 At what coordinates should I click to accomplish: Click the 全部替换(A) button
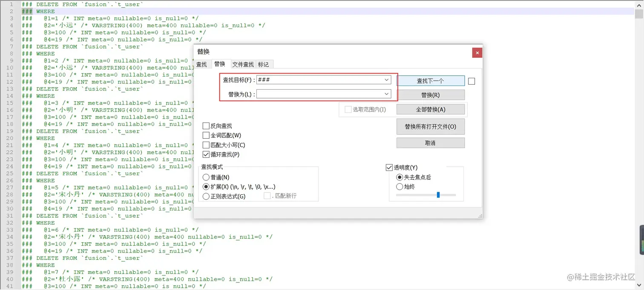pos(430,109)
